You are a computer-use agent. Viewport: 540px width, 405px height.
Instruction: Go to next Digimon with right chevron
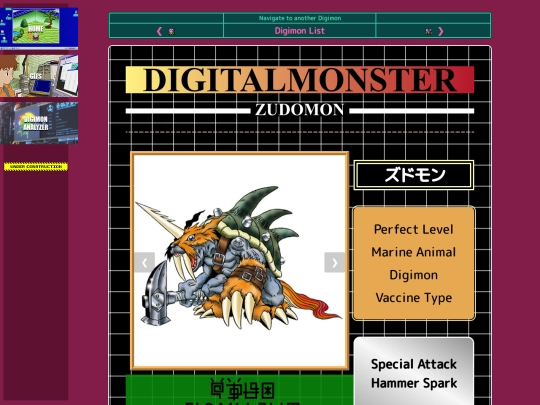point(440,31)
